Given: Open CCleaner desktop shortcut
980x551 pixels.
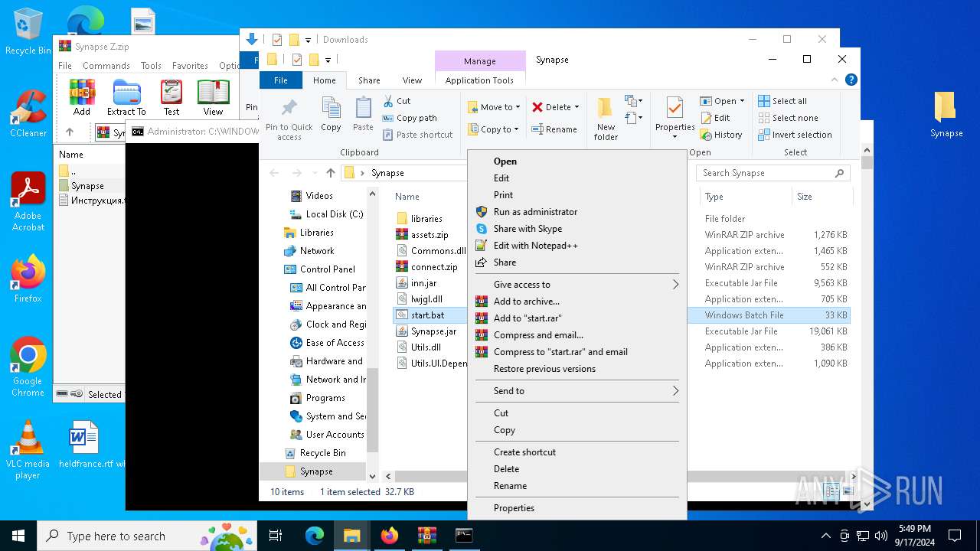Looking at the screenshot, I should pyautogui.click(x=28, y=113).
